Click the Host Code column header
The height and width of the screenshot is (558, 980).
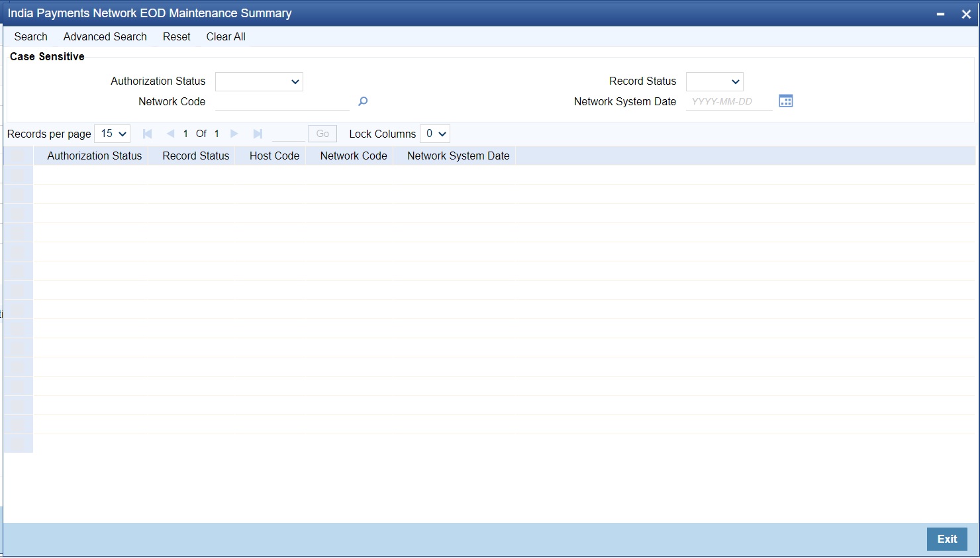click(274, 156)
